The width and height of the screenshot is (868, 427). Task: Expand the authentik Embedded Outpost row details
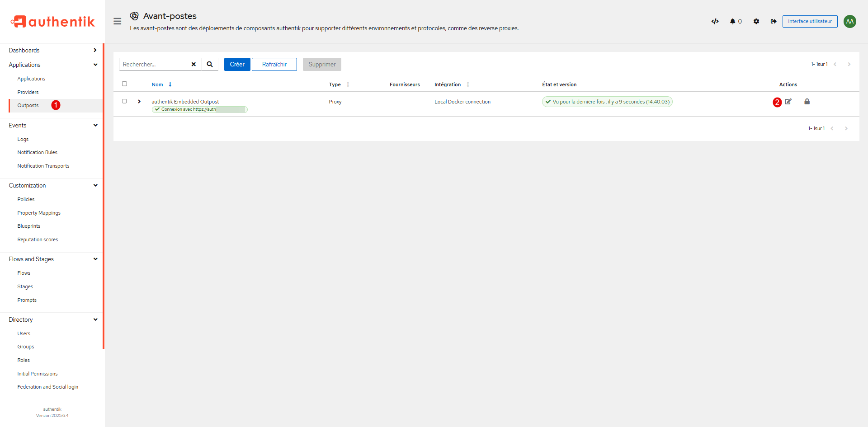139,102
